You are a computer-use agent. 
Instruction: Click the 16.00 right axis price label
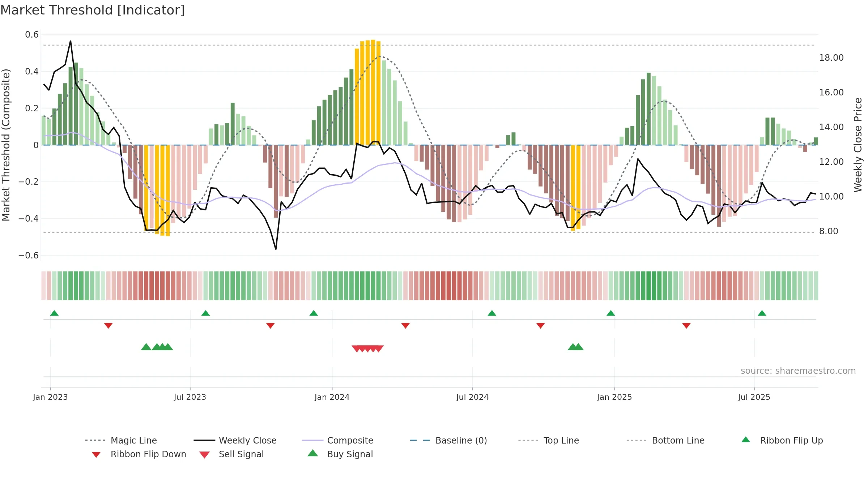[x=831, y=93]
